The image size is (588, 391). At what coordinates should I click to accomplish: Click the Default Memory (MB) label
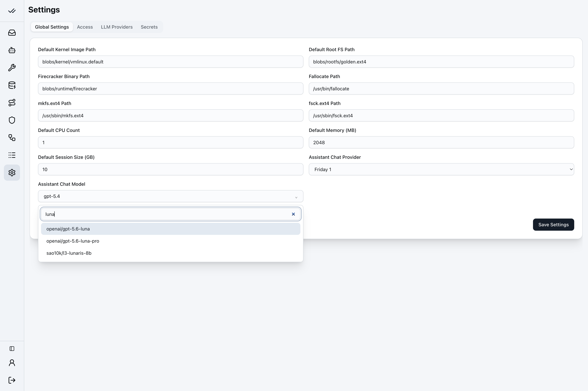(x=332, y=130)
